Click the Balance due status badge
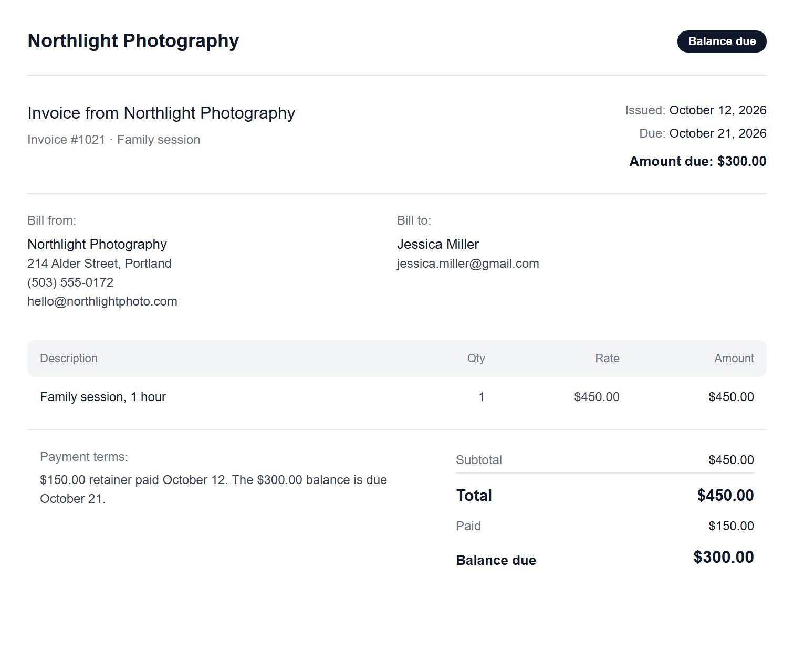Image resolution: width=794 pixels, height=672 pixels. 722,41
